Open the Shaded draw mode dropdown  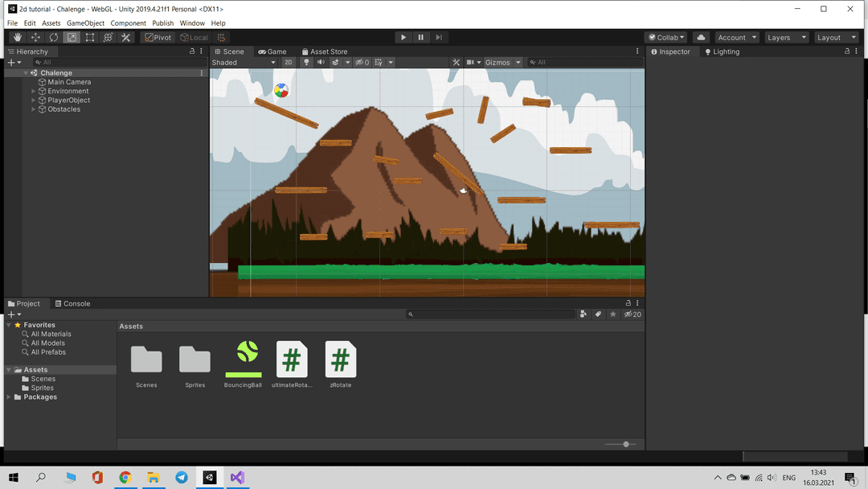pyautogui.click(x=244, y=63)
